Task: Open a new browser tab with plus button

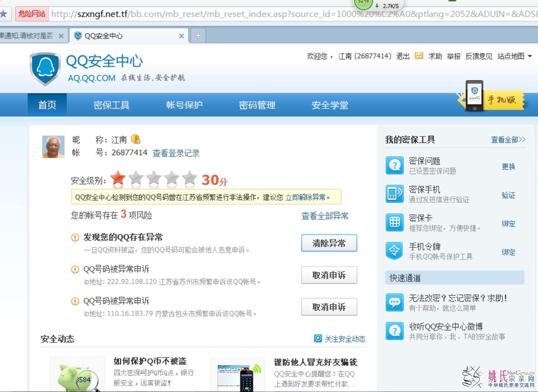Action: [198, 36]
